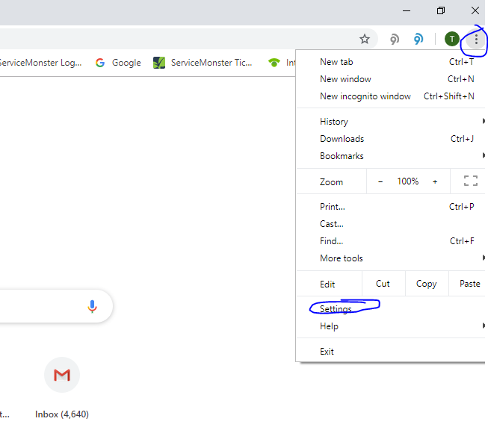Expand the More tools submenu
This screenshot has width=488, height=448.
tap(391, 258)
